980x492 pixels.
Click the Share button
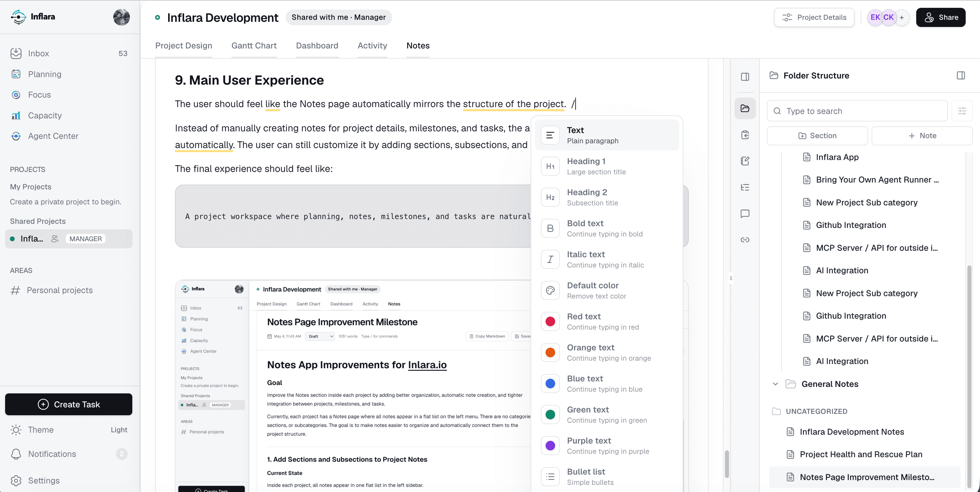[940, 17]
